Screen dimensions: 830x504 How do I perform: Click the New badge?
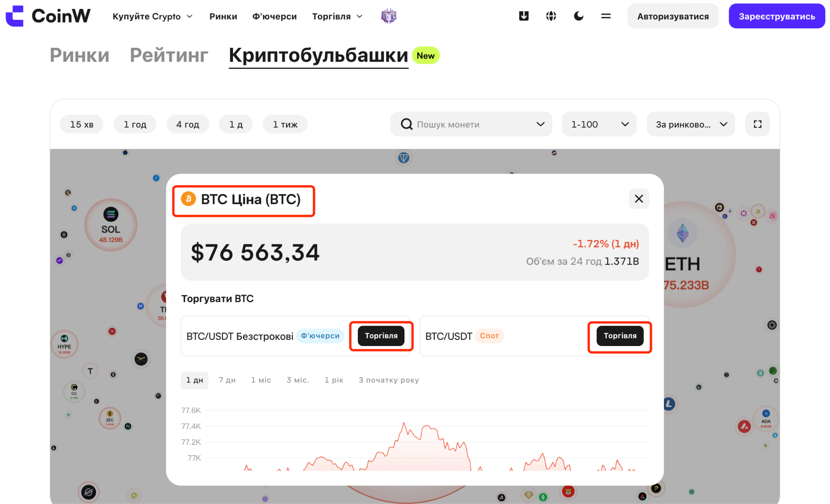point(426,56)
